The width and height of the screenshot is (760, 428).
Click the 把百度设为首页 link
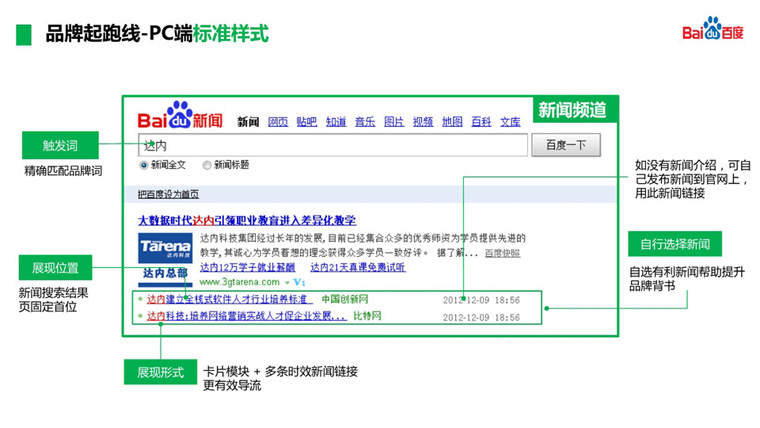[x=168, y=194]
